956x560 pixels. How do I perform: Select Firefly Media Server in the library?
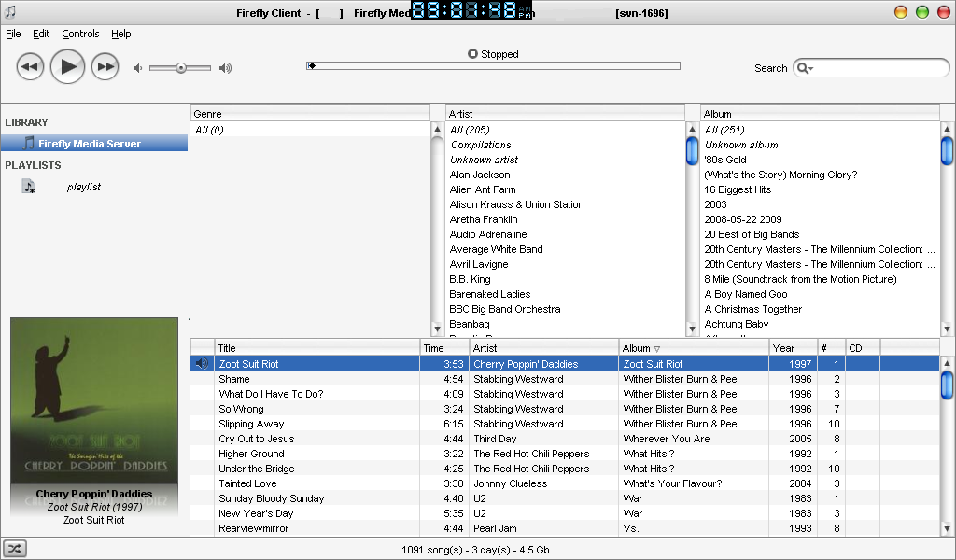coord(94,143)
